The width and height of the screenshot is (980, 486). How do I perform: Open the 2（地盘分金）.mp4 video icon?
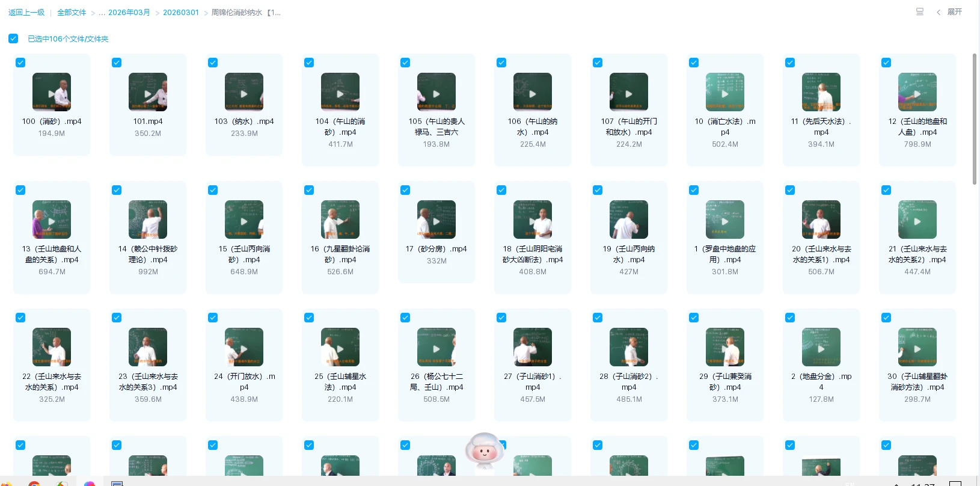pyautogui.click(x=821, y=347)
